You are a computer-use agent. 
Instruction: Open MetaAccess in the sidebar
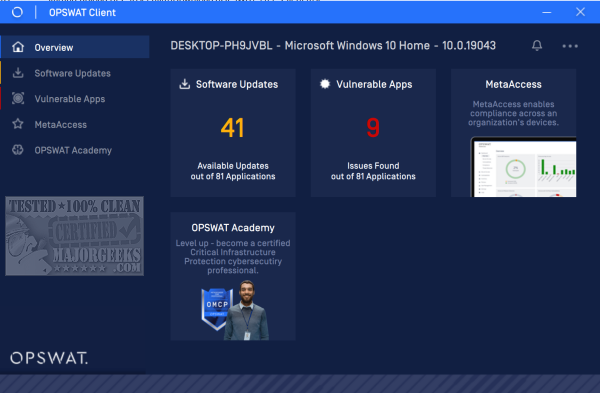[75, 124]
